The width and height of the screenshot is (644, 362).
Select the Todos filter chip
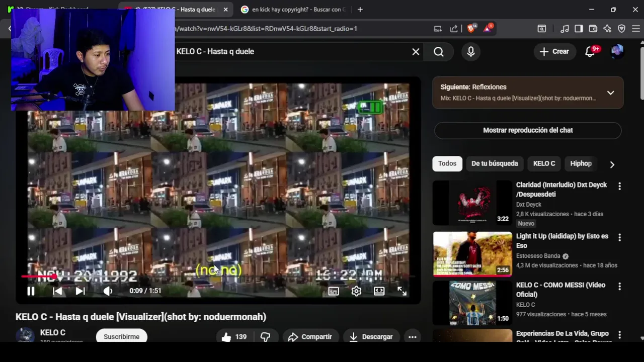447,163
